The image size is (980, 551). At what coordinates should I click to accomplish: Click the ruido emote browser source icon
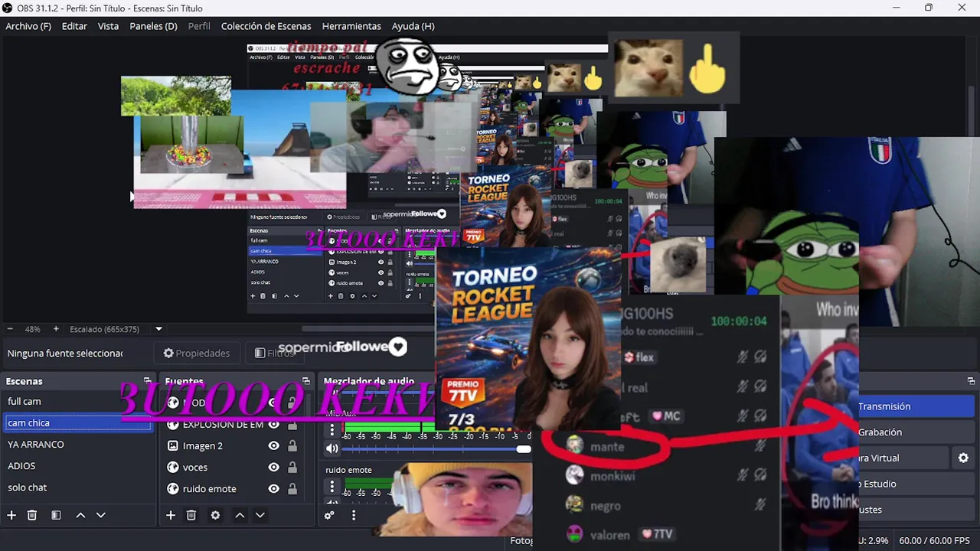173,488
